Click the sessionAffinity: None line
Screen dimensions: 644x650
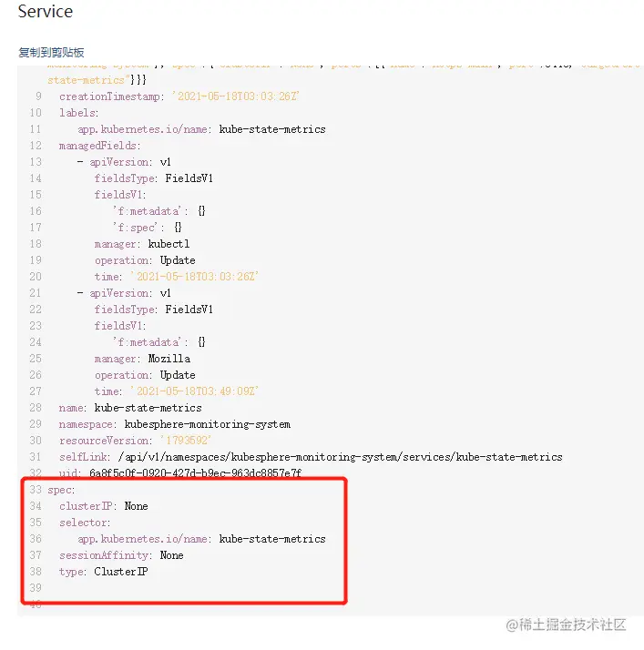pyautogui.click(x=121, y=555)
